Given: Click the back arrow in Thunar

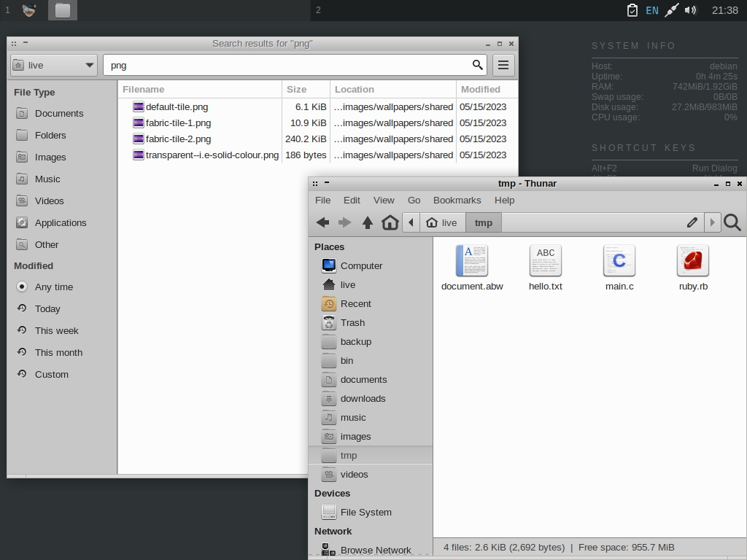Looking at the screenshot, I should click(322, 222).
